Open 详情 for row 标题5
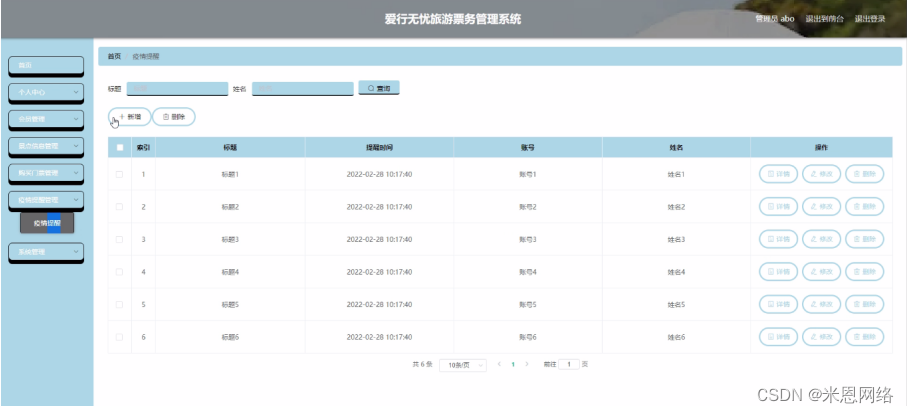The image size is (909, 413). 778,304
